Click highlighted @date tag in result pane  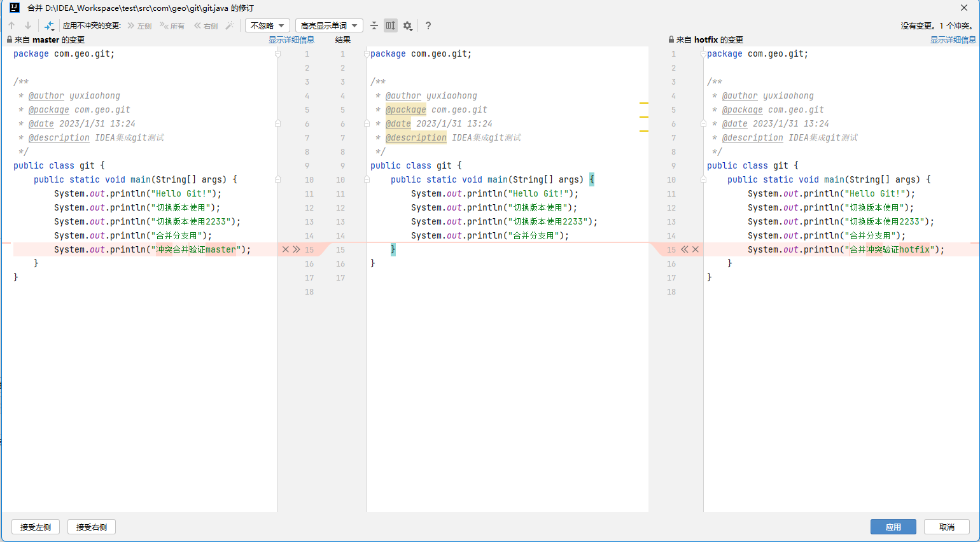tap(398, 123)
